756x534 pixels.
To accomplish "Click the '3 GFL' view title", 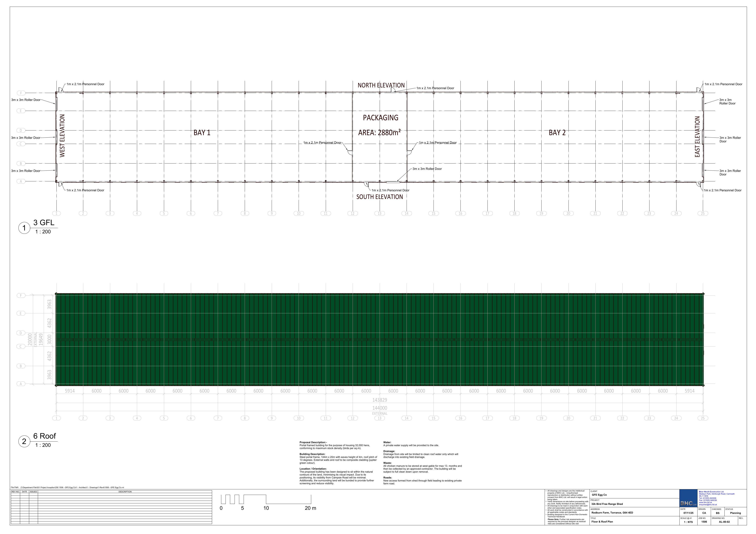I will point(44,223).
